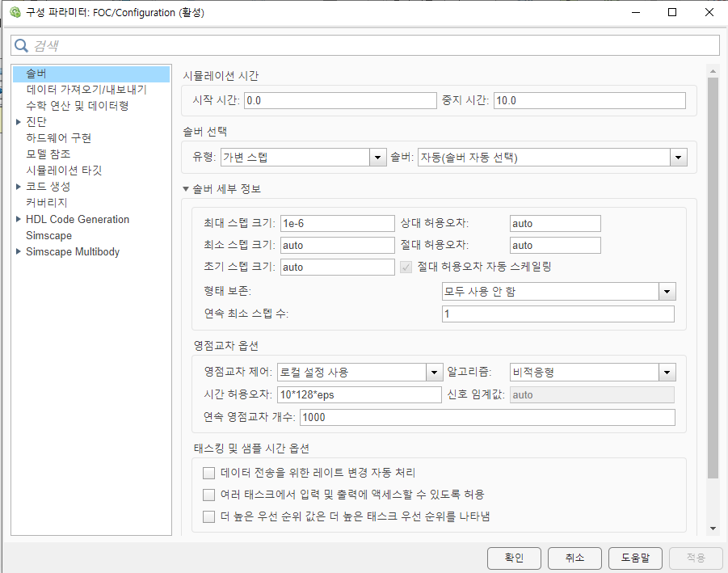Click the 확인 button
This screenshot has width=728, height=573.
(514, 558)
